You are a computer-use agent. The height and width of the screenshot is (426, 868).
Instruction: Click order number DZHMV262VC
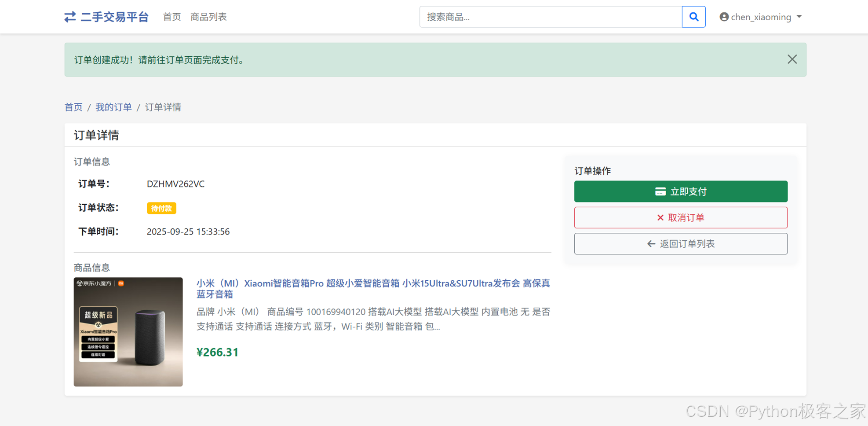point(175,184)
